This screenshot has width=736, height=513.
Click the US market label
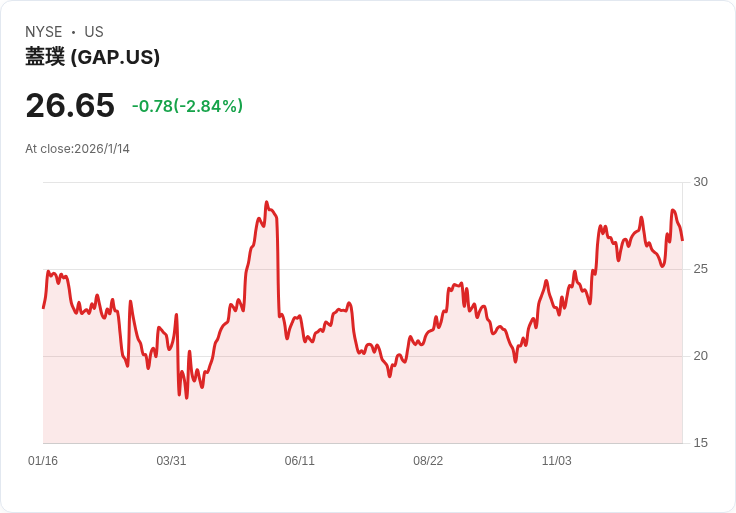94,32
